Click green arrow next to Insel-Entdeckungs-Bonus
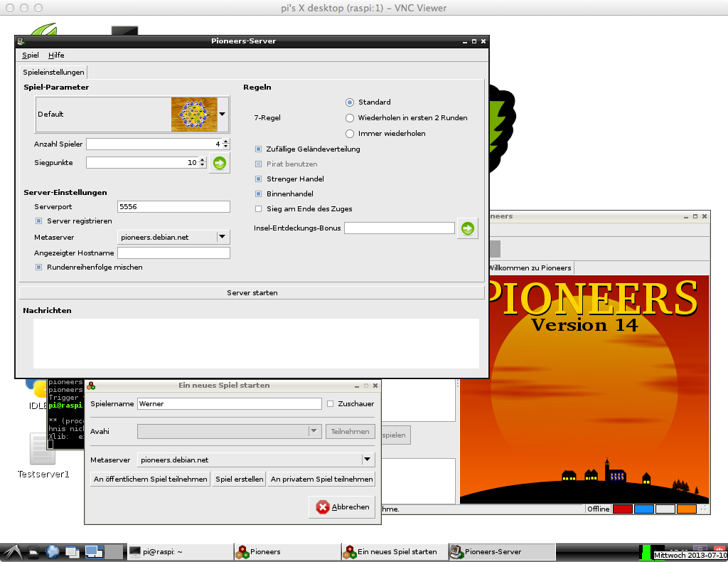 (468, 228)
